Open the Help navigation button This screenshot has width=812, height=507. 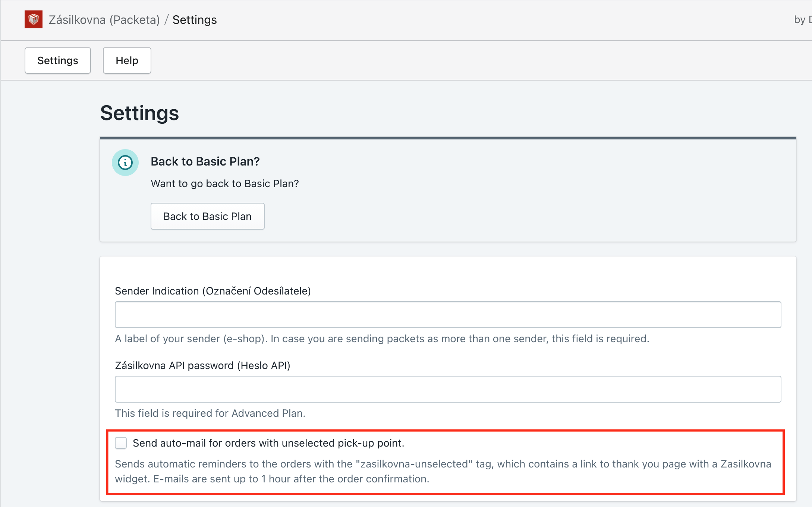tap(127, 60)
